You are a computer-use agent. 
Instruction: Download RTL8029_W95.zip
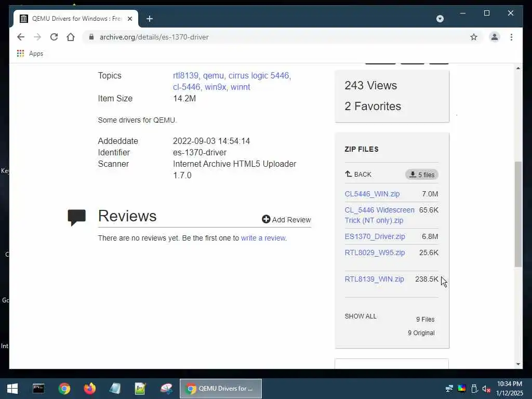tap(375, 252)
